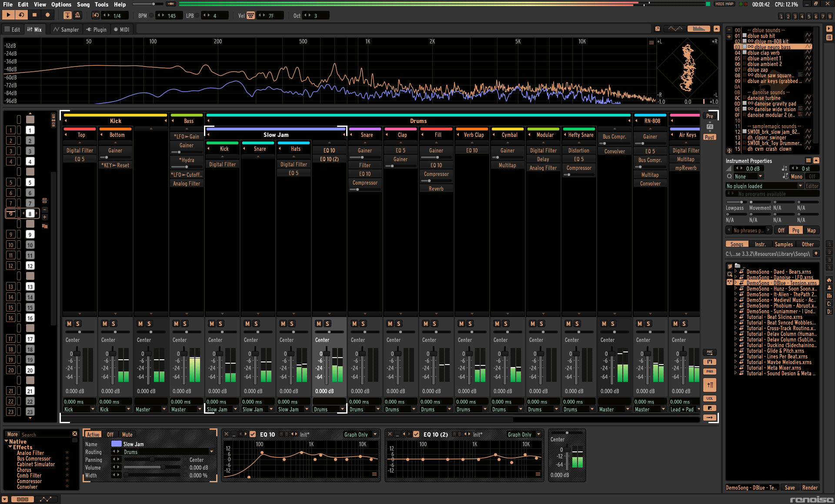835x504 pixels.
Task: Collapse the Effects subtree in the device list
Action: pos(10,447)
